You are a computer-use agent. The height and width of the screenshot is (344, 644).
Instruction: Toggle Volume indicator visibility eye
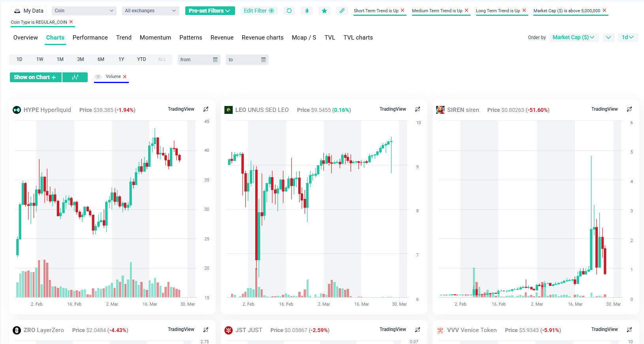pyautogui.click(x=98, y=77)
